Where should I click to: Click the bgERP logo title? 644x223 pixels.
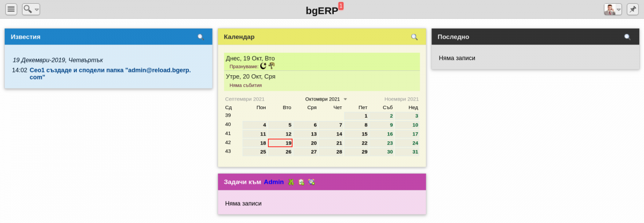point(321,10)
